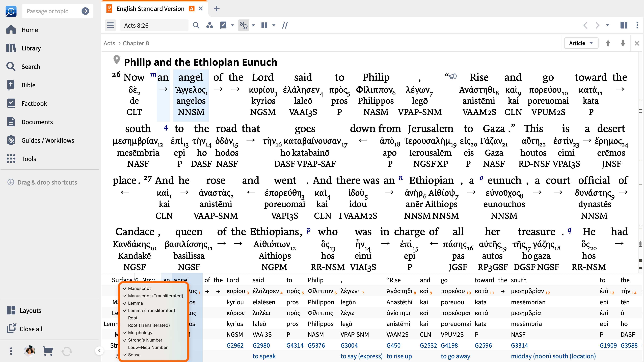Click the map pin beside the heading

click(117, 60)
